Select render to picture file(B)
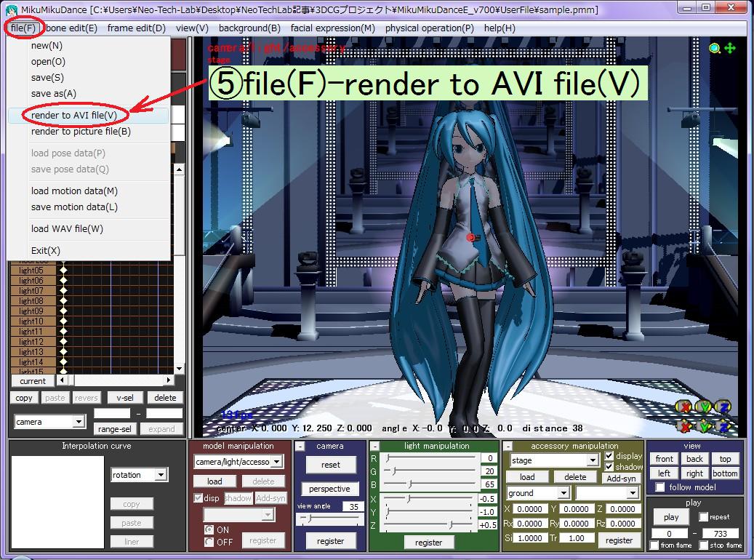 pos(89,132)
